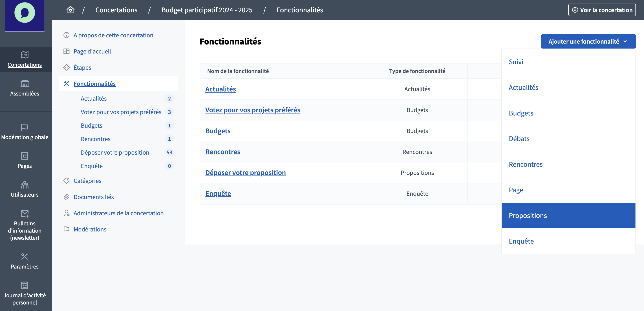The image size is (644, 311).
Task: Open Votez pour vos projets préférés link in table
Action: point(252,110)
